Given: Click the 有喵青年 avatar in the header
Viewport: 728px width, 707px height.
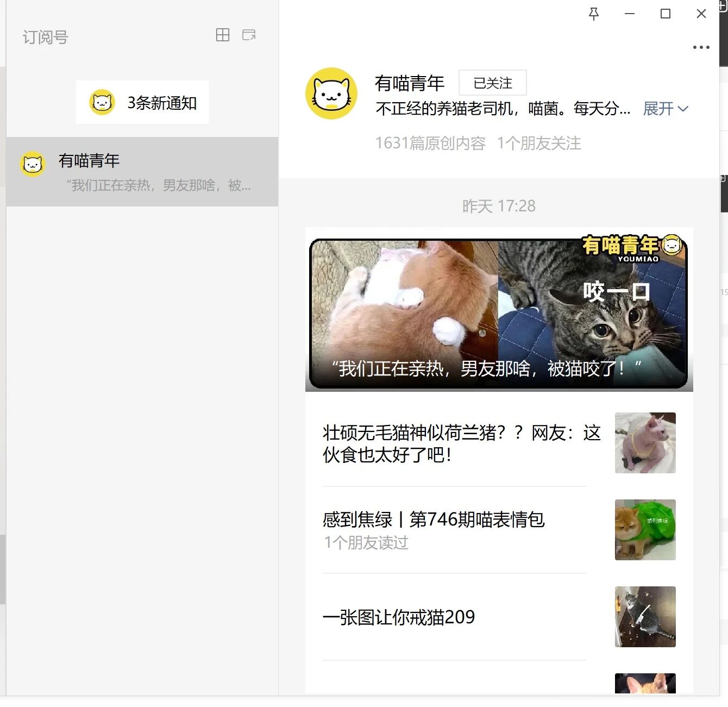Looking at the screenshot, I should coord(331,93).
